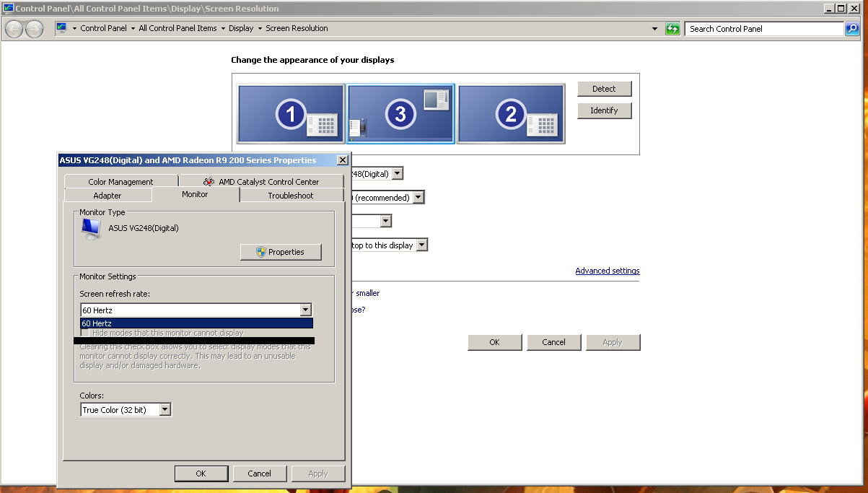Click the monitor Properties button

(x=281, y=252)
